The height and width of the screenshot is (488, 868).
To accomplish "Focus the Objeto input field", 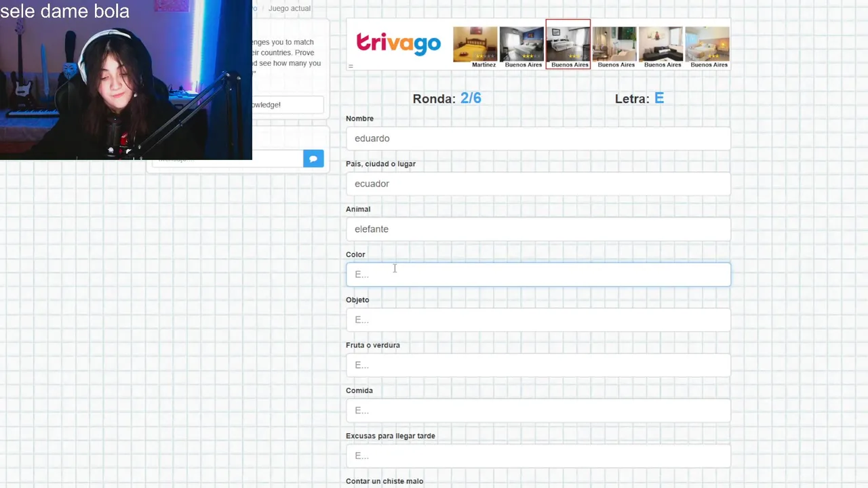I will [x=538, y=320].
